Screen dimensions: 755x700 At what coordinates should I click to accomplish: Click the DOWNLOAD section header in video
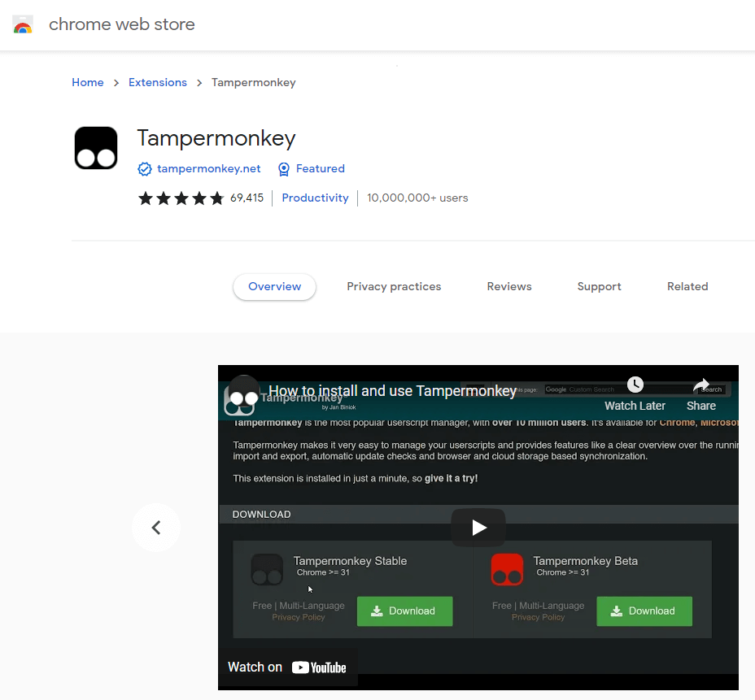pos(261,515)
